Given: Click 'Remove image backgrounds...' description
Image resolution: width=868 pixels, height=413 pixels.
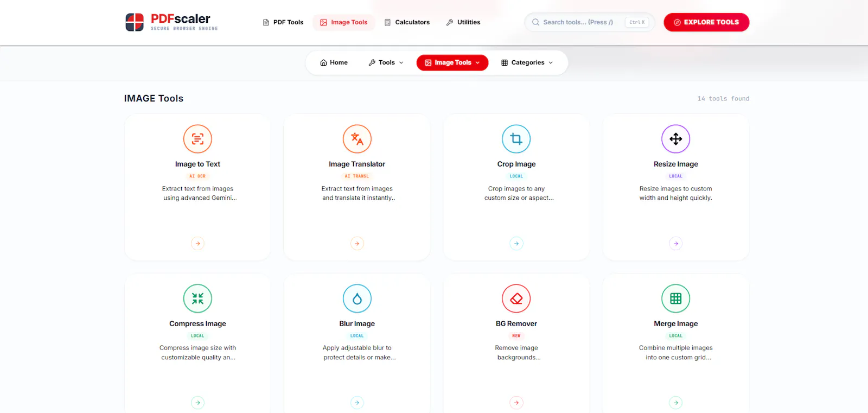Looking at the screenshot, I should [517, 353].
